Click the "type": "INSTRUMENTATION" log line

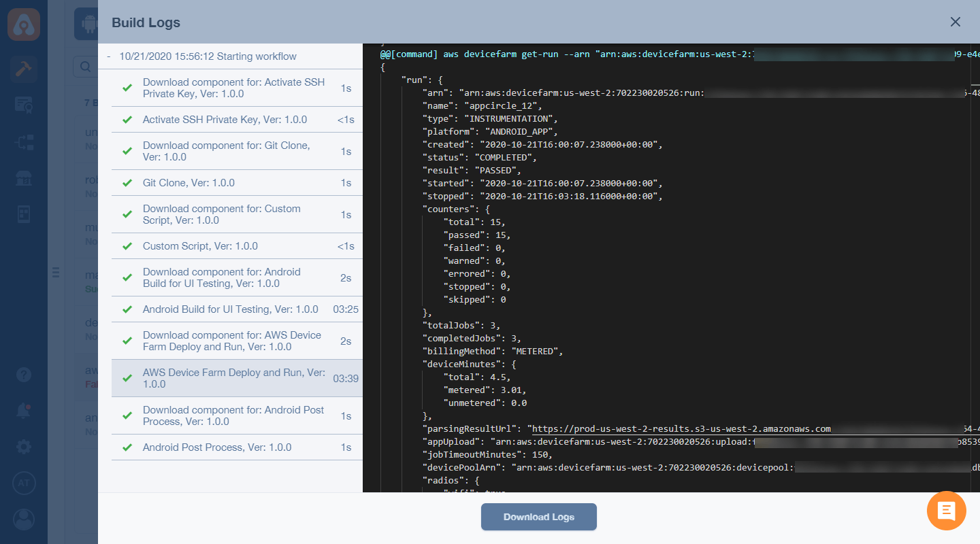[491, 119]
